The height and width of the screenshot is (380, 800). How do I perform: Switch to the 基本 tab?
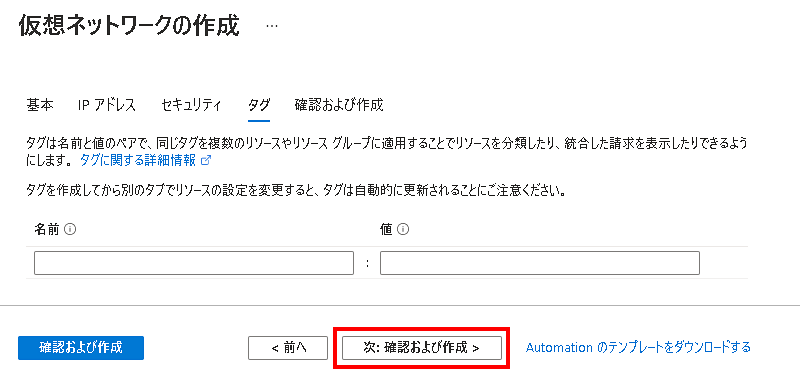coord(40,106)
